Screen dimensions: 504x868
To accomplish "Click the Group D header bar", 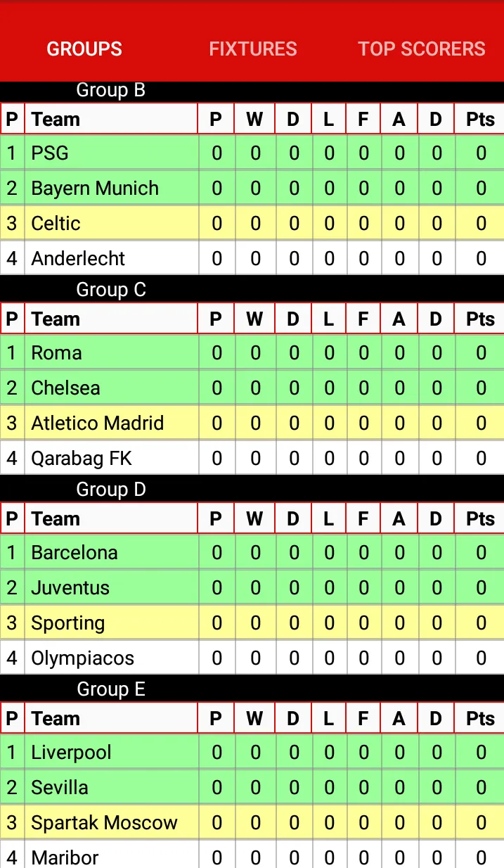I will (110, 489).
